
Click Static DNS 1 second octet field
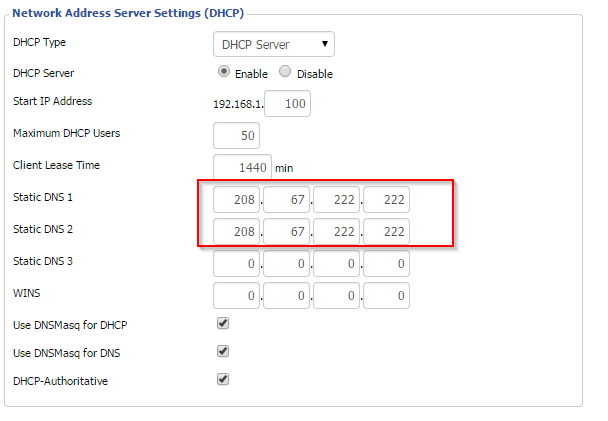pyautogui.click(x=286, y=200)
